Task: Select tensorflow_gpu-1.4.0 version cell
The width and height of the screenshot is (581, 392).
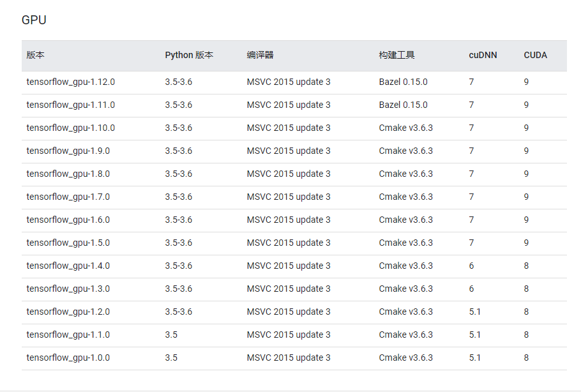Action: click(x=68, y=266)
